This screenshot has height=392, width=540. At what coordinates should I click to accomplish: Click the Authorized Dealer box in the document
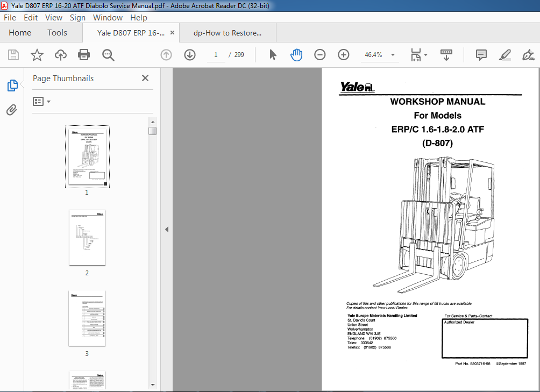point(485,338)
